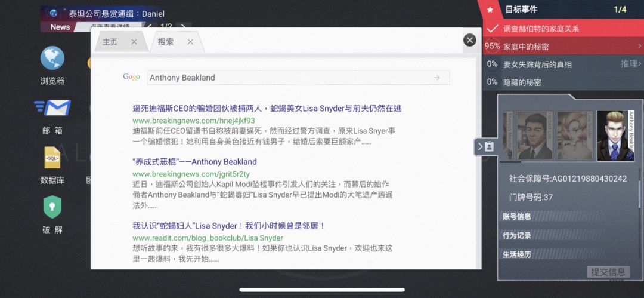
Task: Click the 95% progress indicator
Action: coord(492,46)
